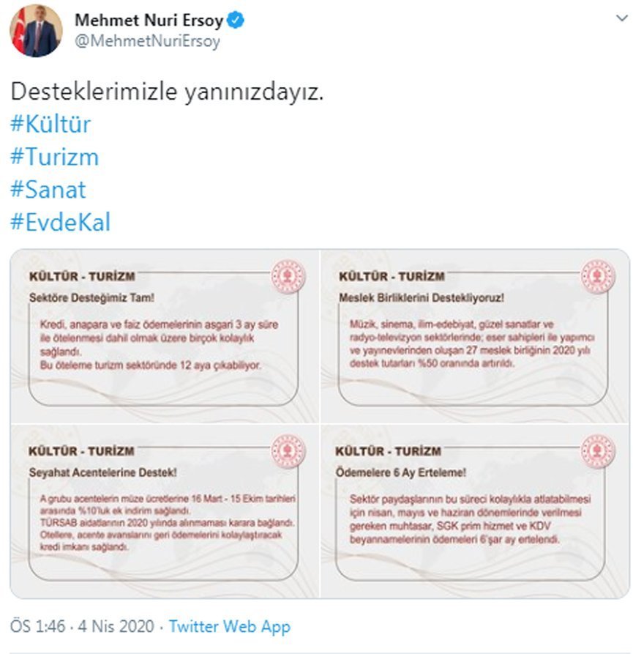Open the #Turizm hashtag
Screen dimensions: 644x654
[x=55, y=157]
